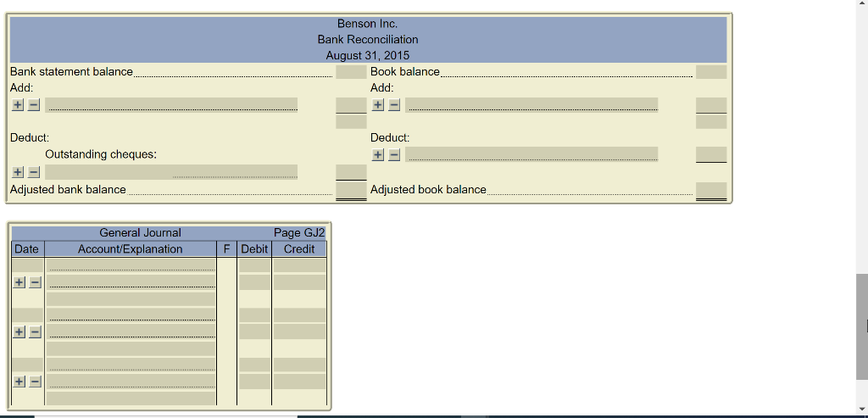Click second journal entry's top Debit field
This screenshot has width=868, height=418.
pos(254,315)
